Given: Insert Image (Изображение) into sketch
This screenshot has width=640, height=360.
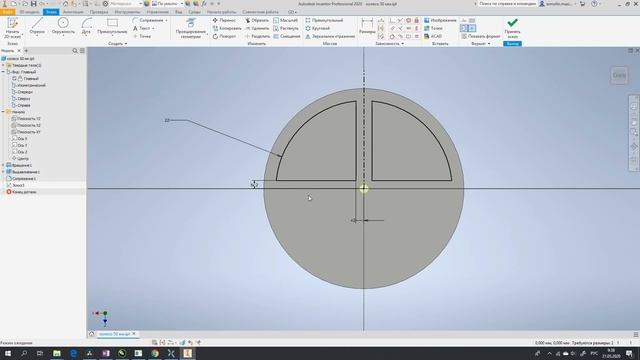Looking at the screenshot, I should (x=440, y=20).
